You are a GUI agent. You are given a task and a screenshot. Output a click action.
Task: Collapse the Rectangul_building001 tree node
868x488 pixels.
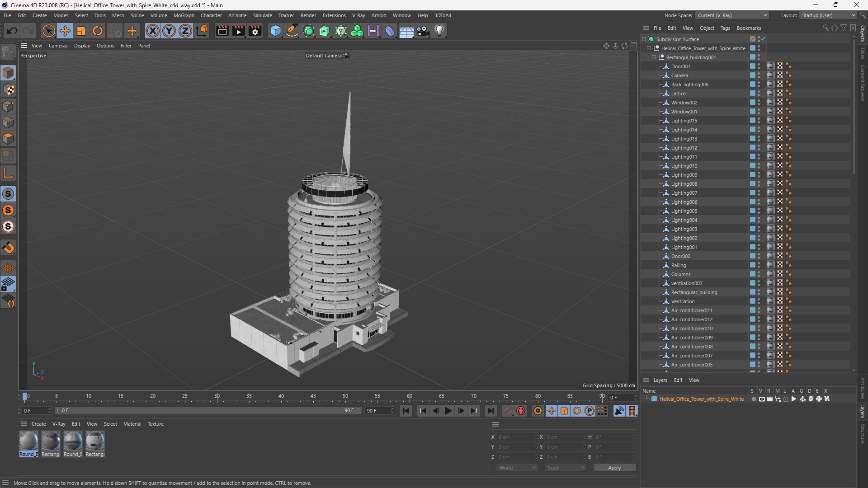point(654,57)
